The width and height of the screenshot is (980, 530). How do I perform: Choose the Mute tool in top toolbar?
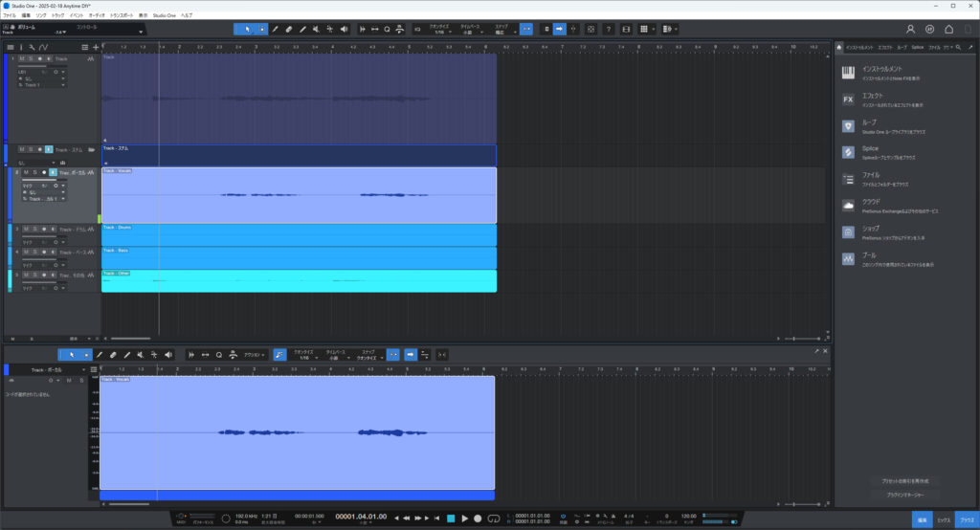[x=316, y=29]
